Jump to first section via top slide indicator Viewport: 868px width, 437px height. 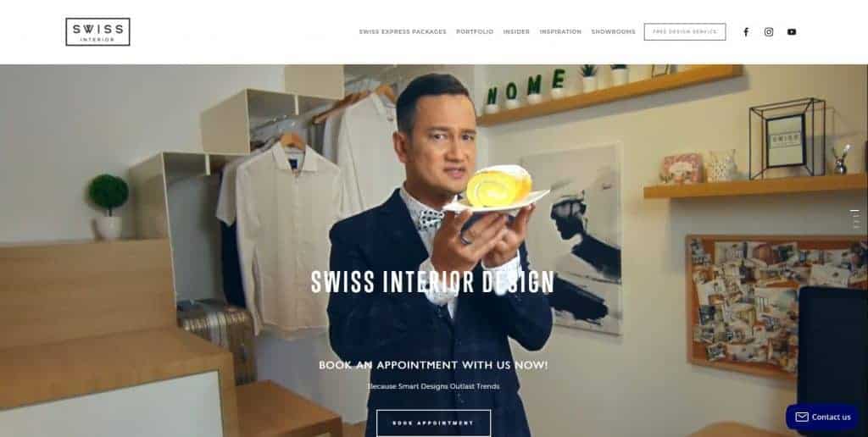854,211
